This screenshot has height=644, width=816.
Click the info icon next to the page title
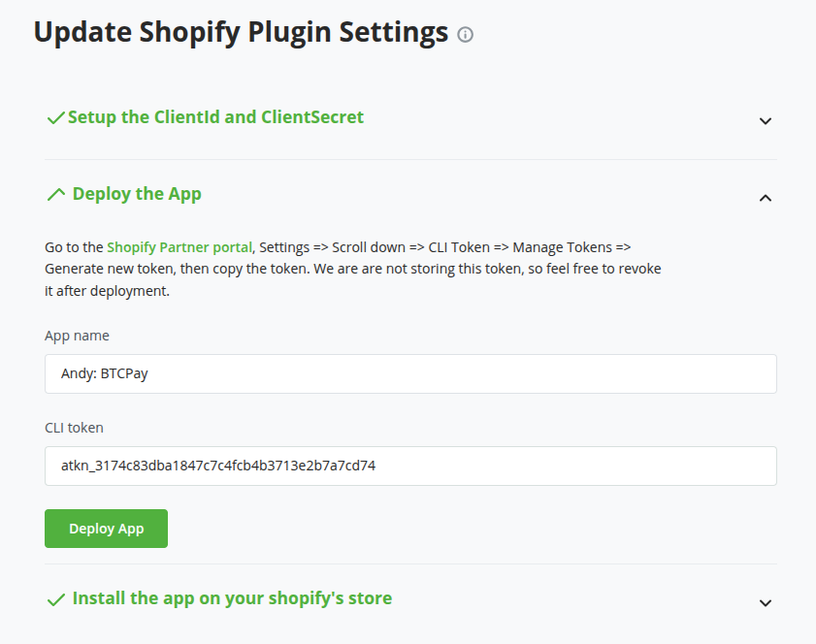(465, 36)
